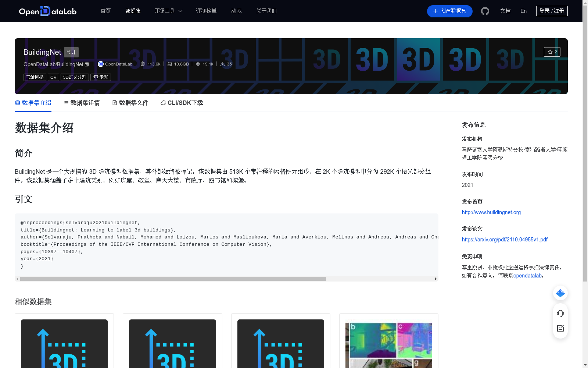The height and width of the screenshot is (368, 588).
Task: Switch to the CLI/SDK下载 tab
Action: pos(182,103)
